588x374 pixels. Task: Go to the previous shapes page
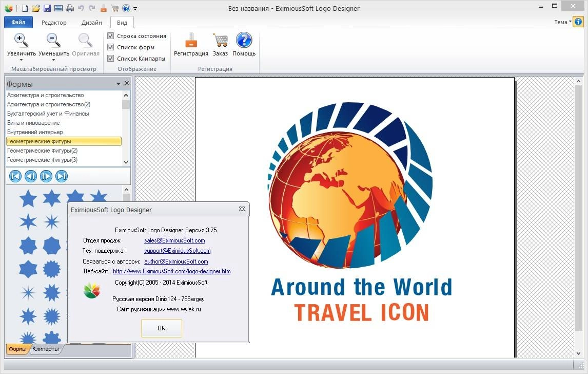31,176
